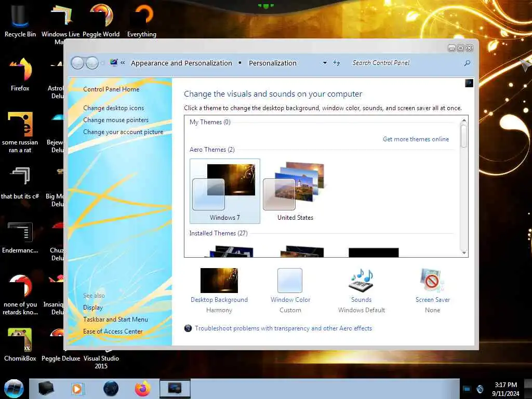Screen dimensions: 532x399
Task: Click the theme list scrollbar thumb
Action: click(x=464, y=136)
